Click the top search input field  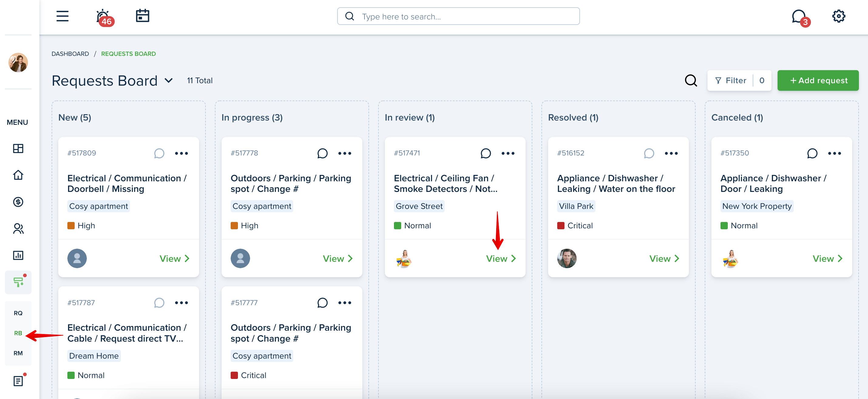tap(458, 16)
